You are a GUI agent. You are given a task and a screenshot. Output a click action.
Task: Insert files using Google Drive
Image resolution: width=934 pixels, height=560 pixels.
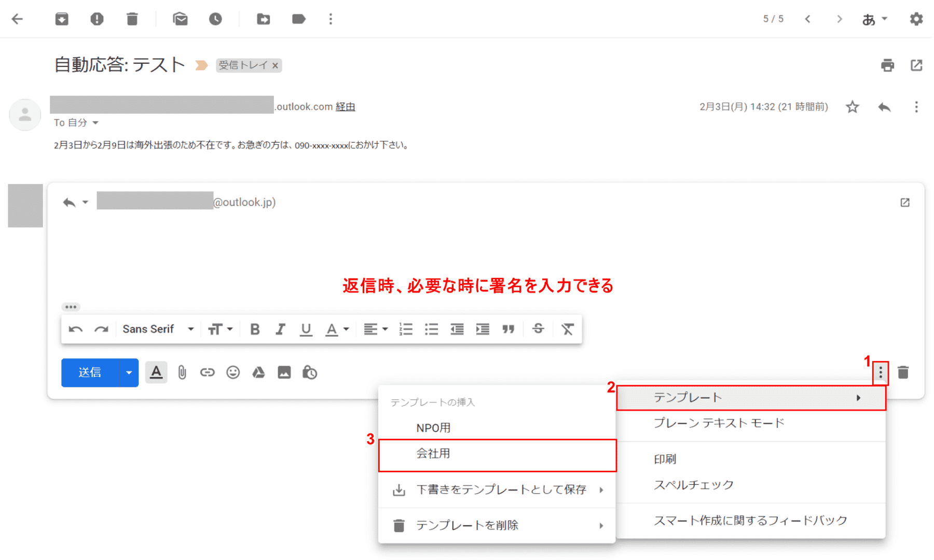258,372
